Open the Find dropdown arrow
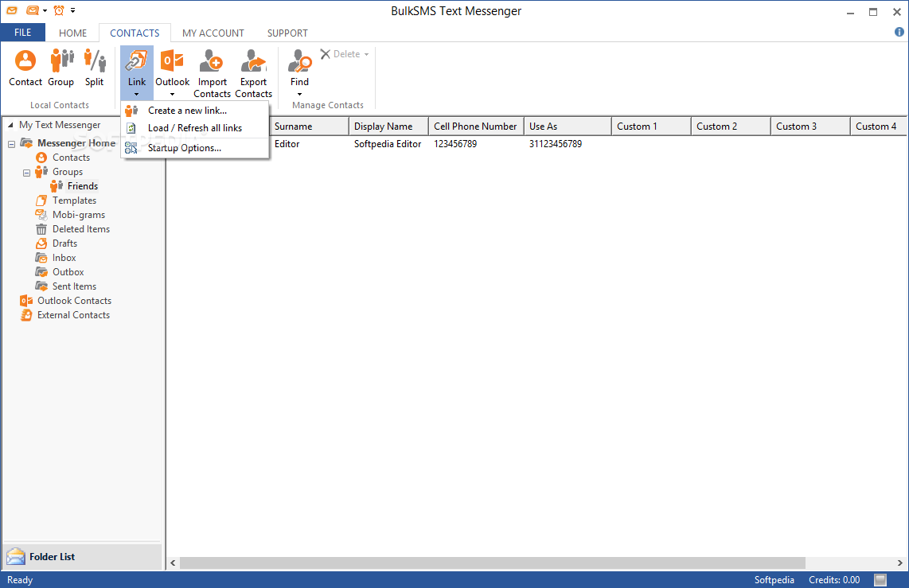 click(x=300, y=95)
